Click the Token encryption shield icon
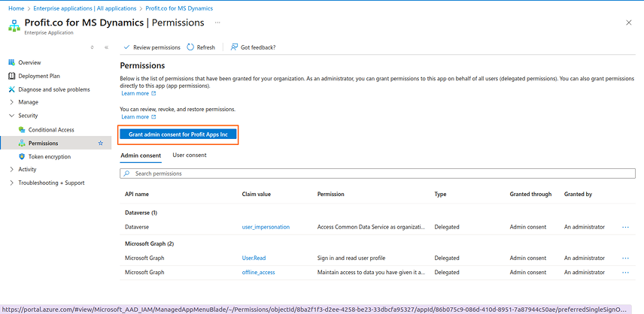The width and height of the screenshot is (644, 314). pyautogui.click(x=22, y=156)
